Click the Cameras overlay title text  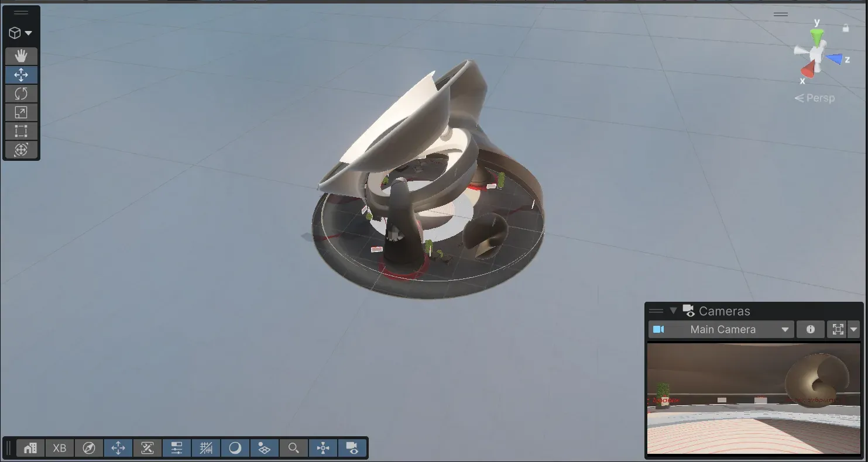[x=725, y=311]
